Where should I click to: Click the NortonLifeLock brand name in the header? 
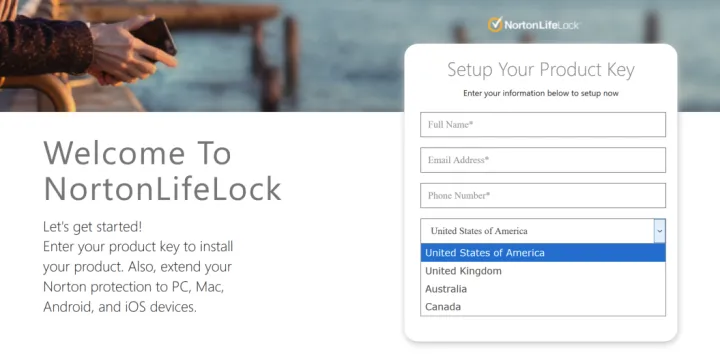click(x=542, y=25)
